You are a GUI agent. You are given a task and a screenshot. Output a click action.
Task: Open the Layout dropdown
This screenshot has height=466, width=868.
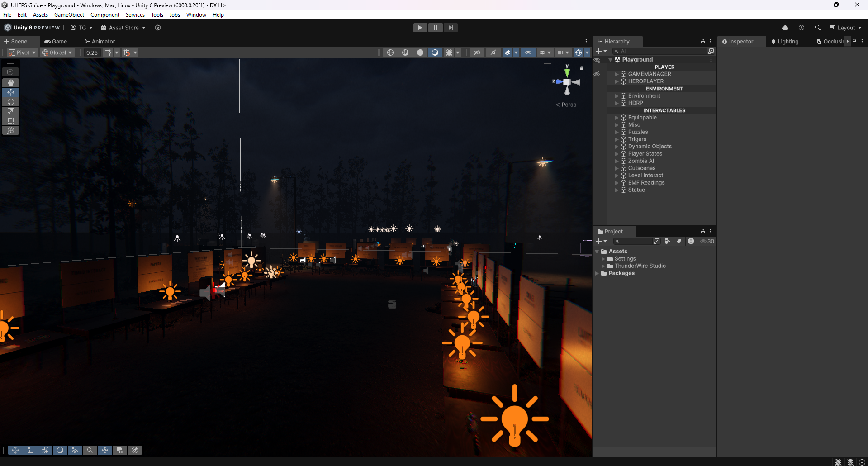click(845, 28)
